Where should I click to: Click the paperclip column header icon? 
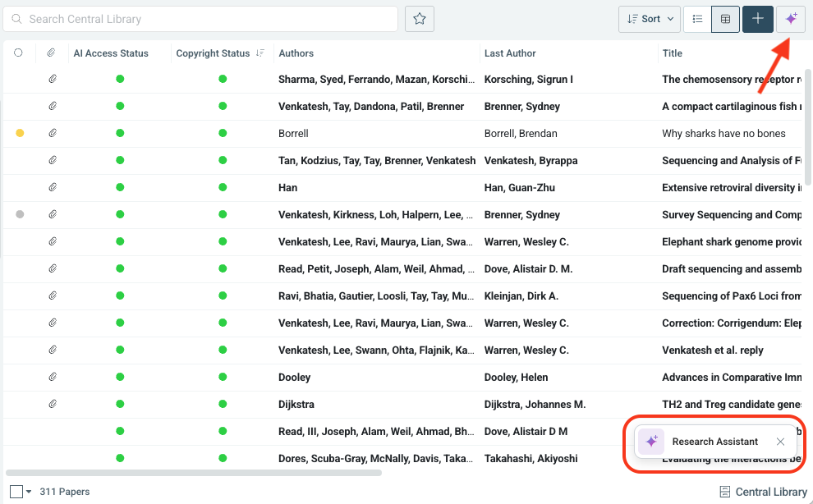click(51, 53)
